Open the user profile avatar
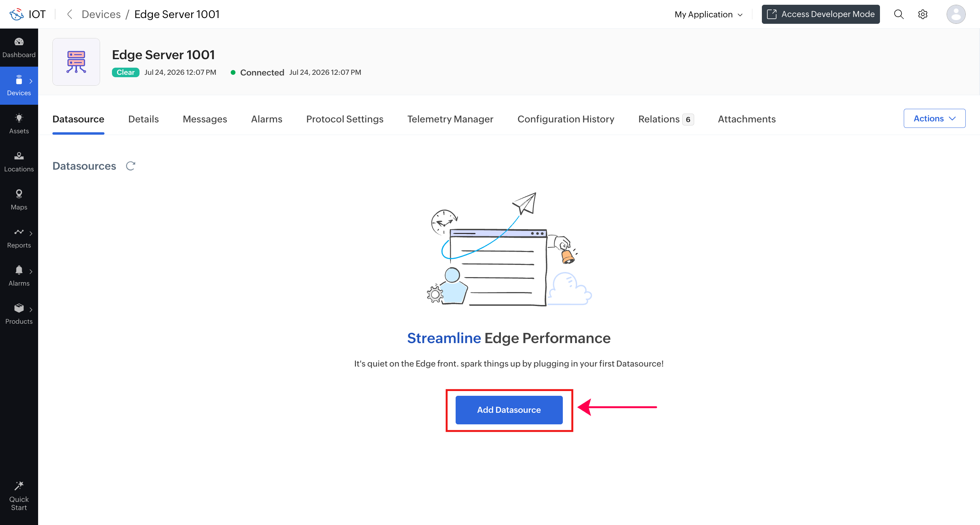The width and height of the screenshot is (980, 525). tap(955, 14)
